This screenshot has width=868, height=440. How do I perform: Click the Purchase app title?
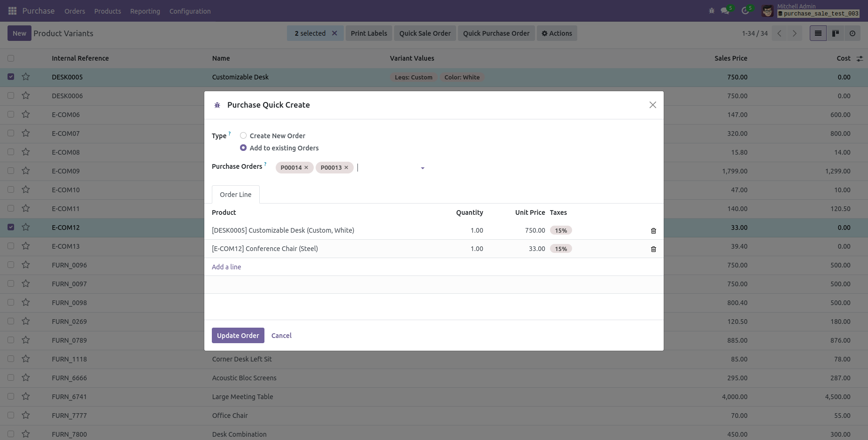[x=39, y=11]
